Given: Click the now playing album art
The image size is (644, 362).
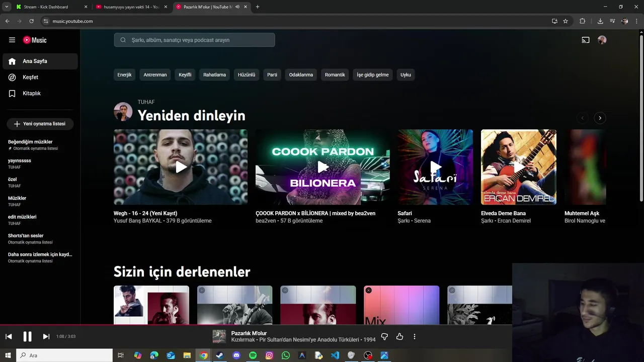Looking at the screenshot, I should pos(219,336).
